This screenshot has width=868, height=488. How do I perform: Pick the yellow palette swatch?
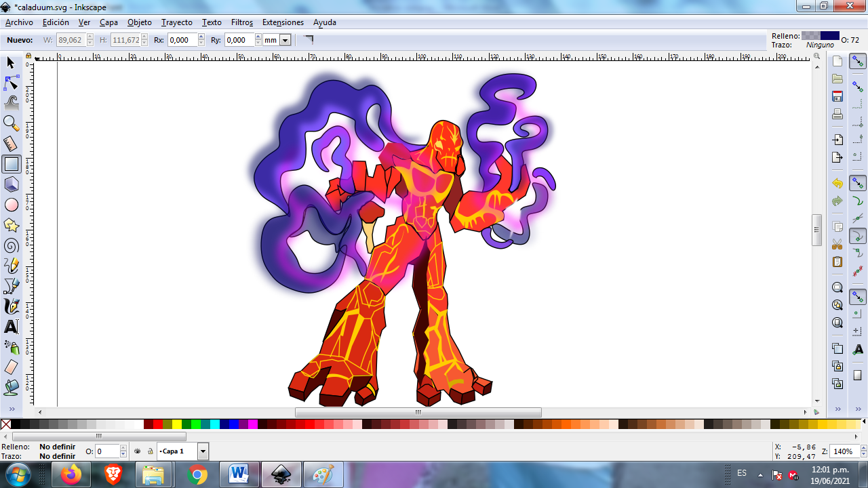(176, 424)
